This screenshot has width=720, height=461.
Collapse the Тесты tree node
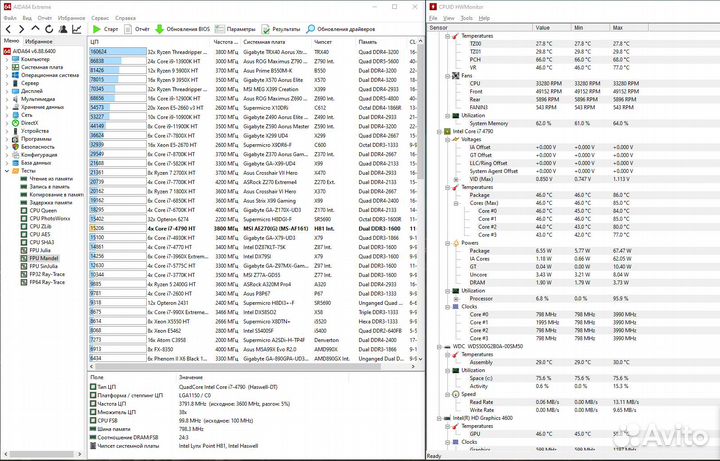(6, 171)
